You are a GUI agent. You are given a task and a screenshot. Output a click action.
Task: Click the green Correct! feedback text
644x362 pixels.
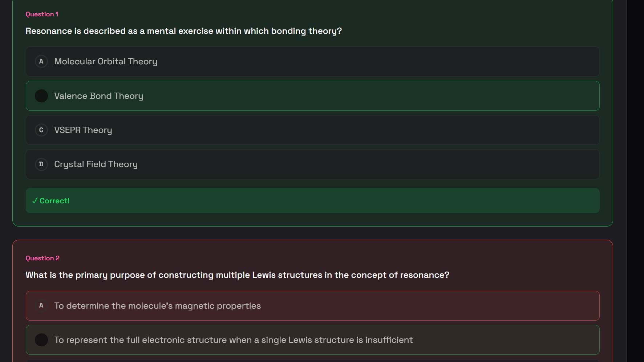[54, 201]
